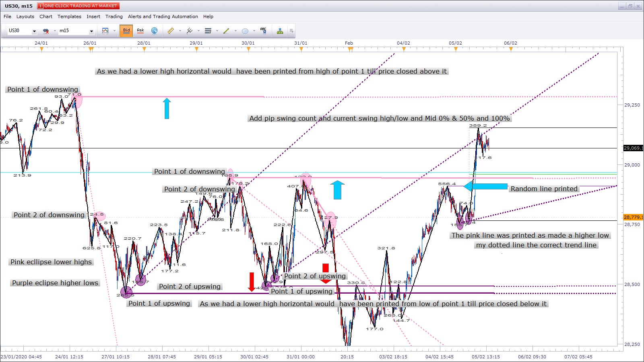
Task: Expand the m15 timeframe dropdown
Action: coord(91,31)
